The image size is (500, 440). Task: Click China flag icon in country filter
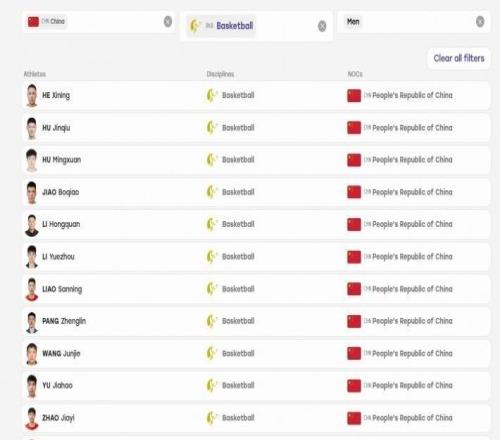click(x=33, y=22)
